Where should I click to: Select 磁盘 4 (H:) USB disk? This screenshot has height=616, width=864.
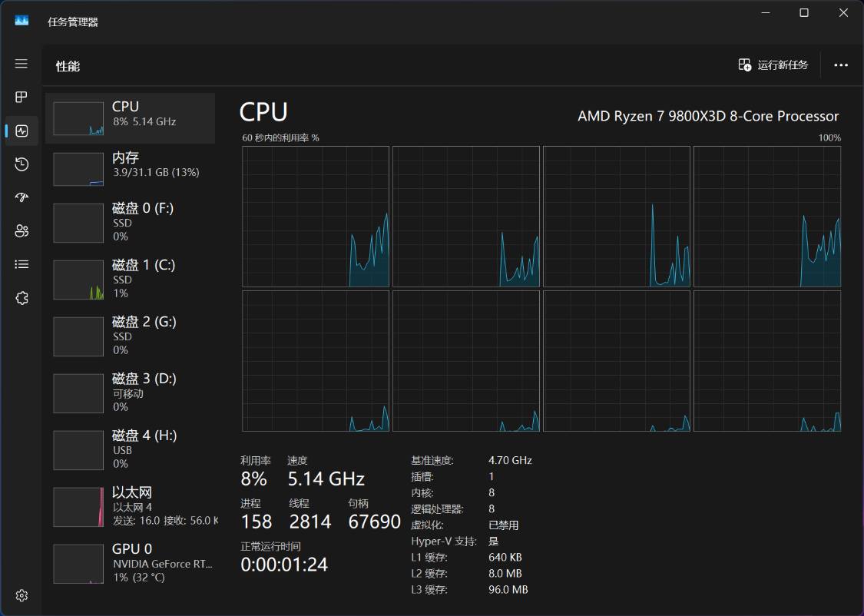pos(130,449)
